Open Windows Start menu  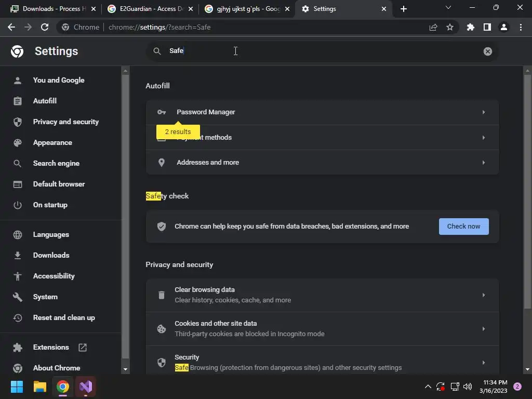17,387
